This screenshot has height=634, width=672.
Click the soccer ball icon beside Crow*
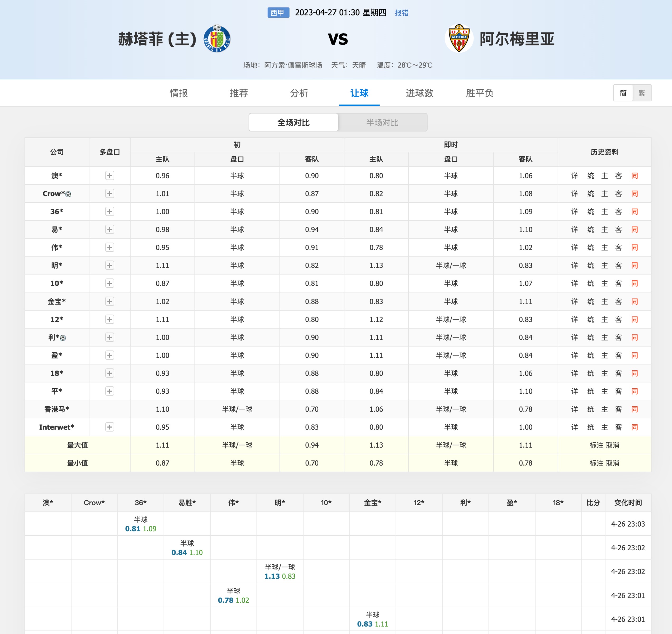click(68, 194)
